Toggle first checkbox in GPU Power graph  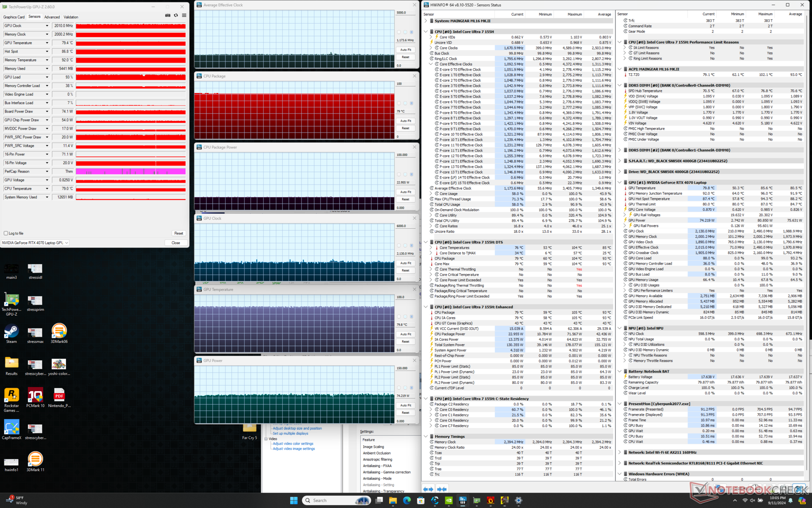pyautogui.click(x=398, y=388)
